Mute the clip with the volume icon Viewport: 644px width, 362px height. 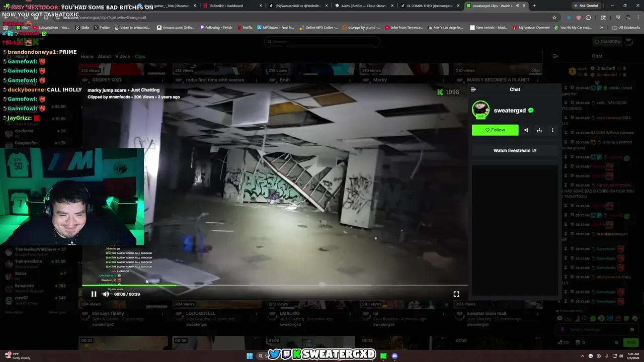tap(106, 294)
